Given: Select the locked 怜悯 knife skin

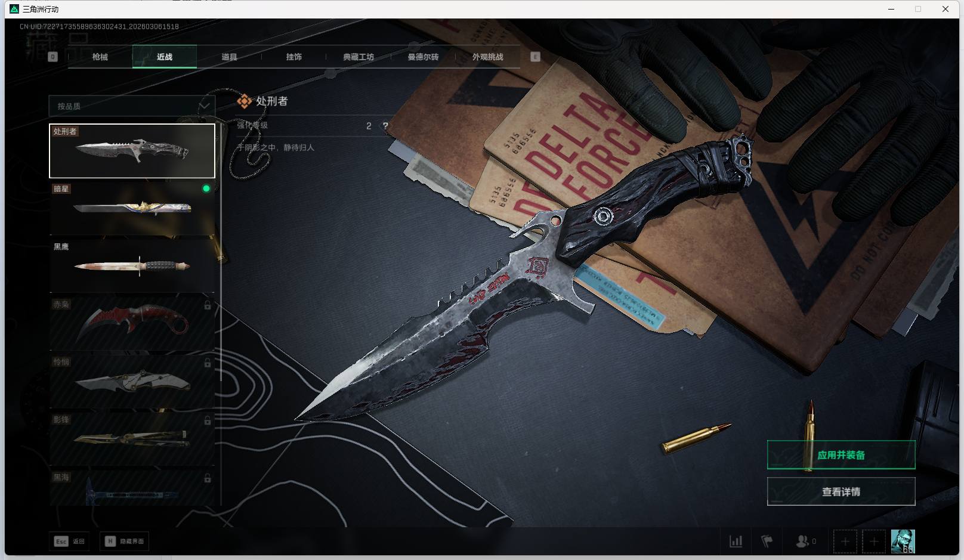Looking at the screenshot, I should (x=132, y=382).
